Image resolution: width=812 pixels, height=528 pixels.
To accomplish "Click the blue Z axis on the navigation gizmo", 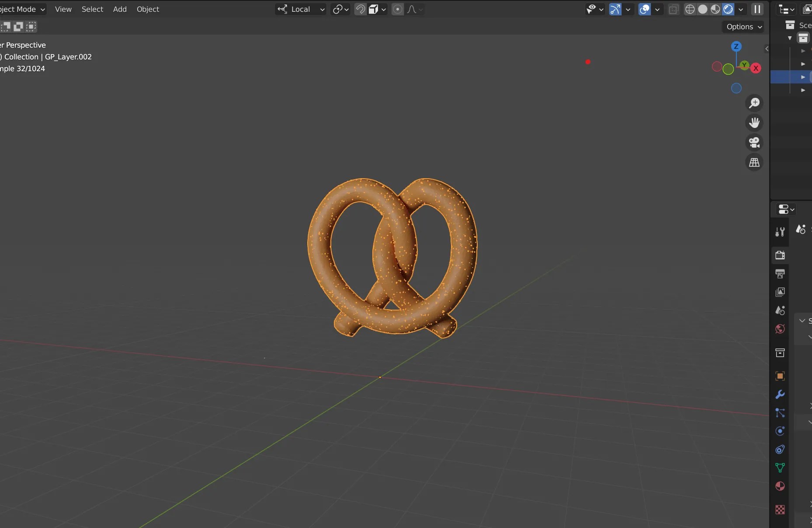I will pos(737,45).
